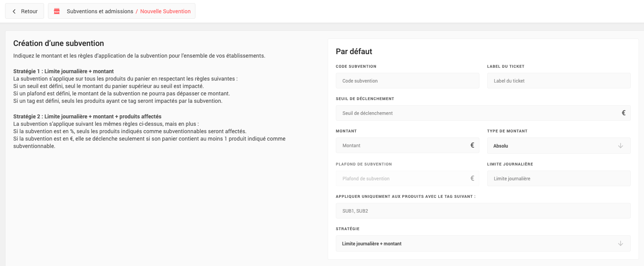Expand the Stratégie Limite journalière dropdown
644x266 pixels.
(x=476, y=243)
